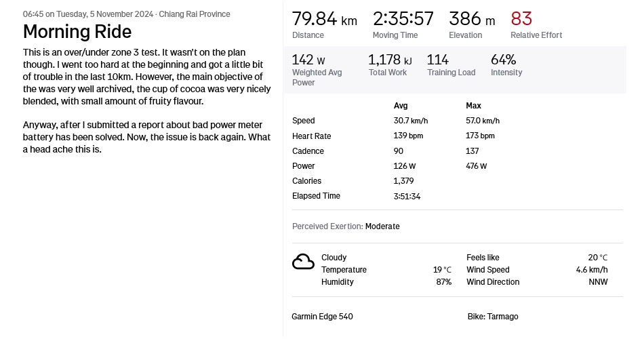The width and height of the screenshot is (644, 339).
Task: Select the 386 m elevation stat
Action: coord(472,19)
